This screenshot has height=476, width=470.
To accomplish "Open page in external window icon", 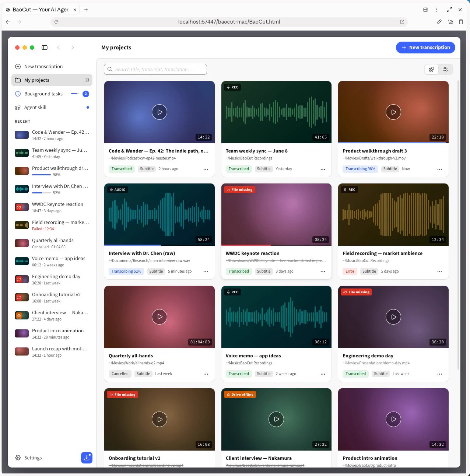I will coord(402,22).
